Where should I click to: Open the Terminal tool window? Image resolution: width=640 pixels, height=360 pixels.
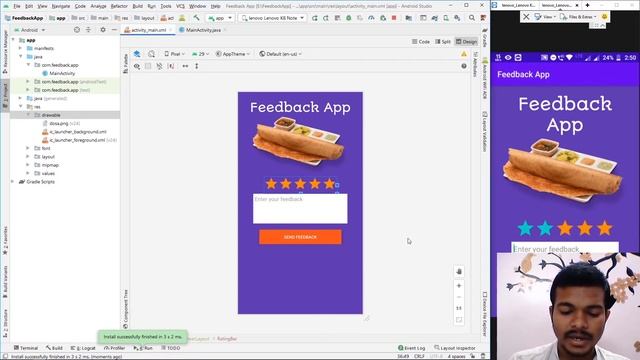26,348
